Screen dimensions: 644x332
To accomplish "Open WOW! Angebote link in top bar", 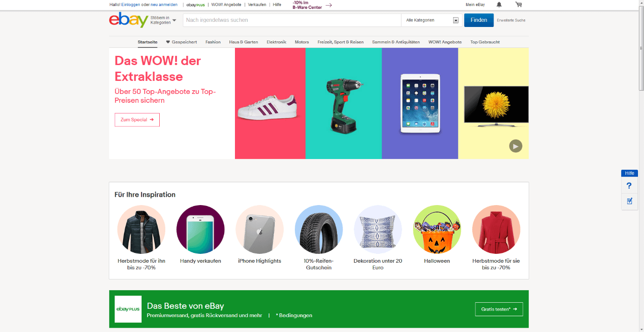I will pos(226,5).
